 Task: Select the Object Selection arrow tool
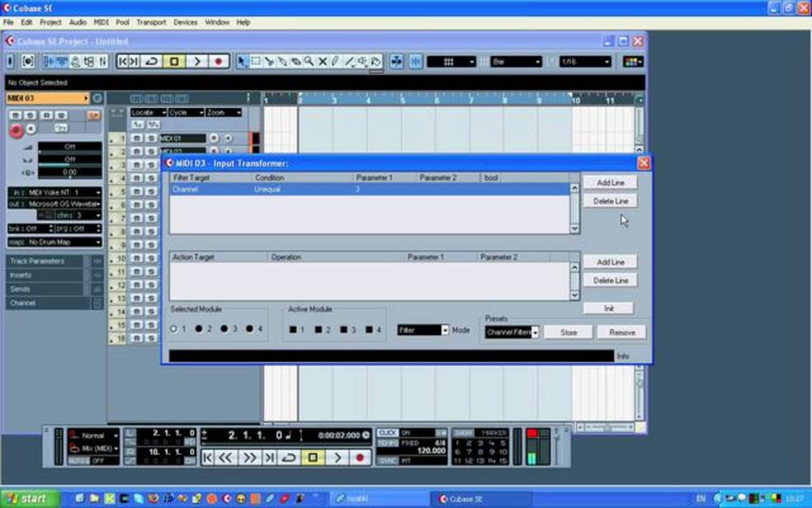[x=242, y=62]
